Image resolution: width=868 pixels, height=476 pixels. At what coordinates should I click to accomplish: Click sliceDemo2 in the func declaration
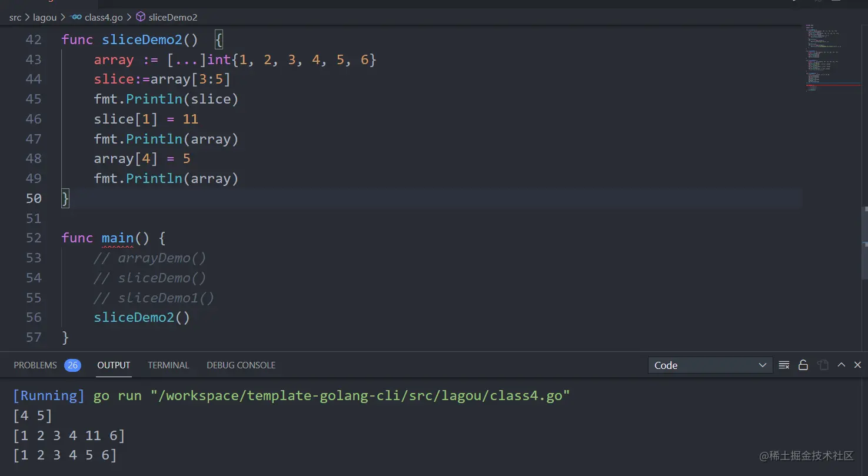pyautogui.click(x=142, y=40)
